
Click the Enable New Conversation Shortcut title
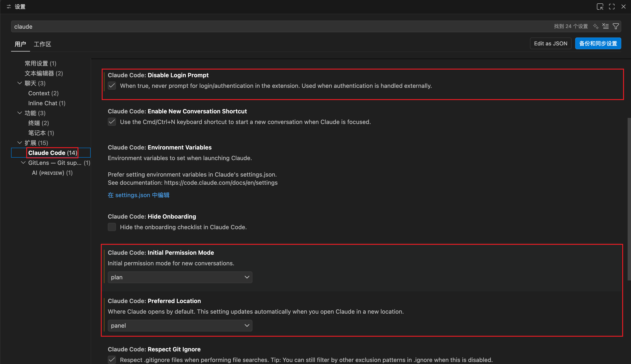tap(177, 111)
